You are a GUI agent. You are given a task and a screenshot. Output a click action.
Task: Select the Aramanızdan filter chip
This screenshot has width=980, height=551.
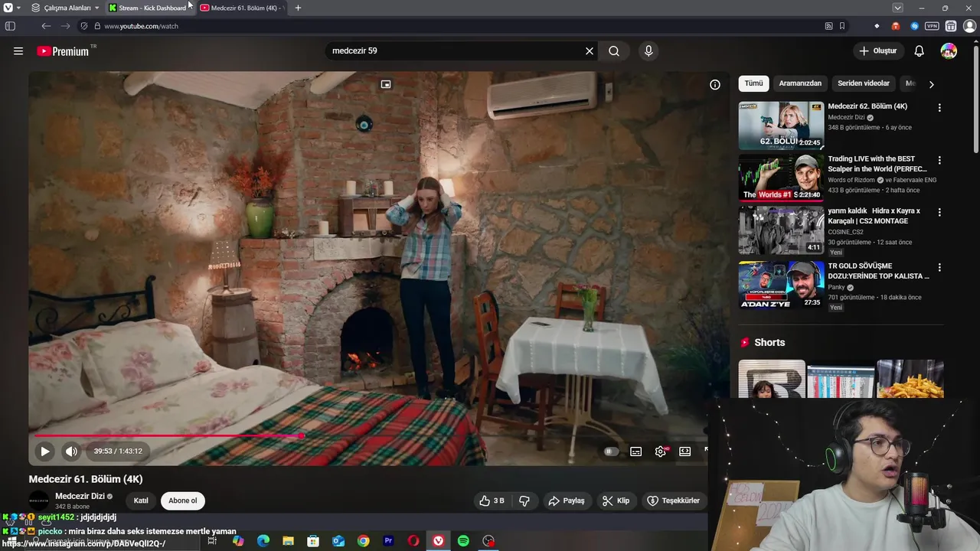click(x=800, y=83)
